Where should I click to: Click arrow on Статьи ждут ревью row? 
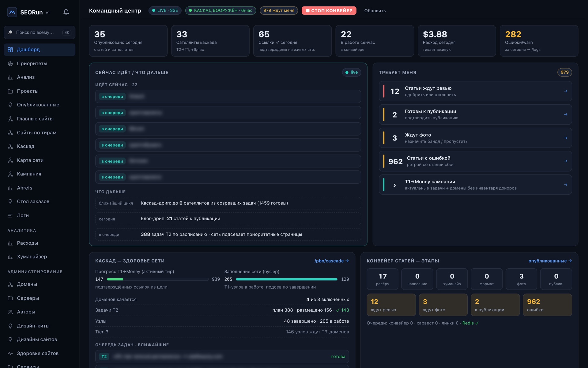(x=566, y=91)
